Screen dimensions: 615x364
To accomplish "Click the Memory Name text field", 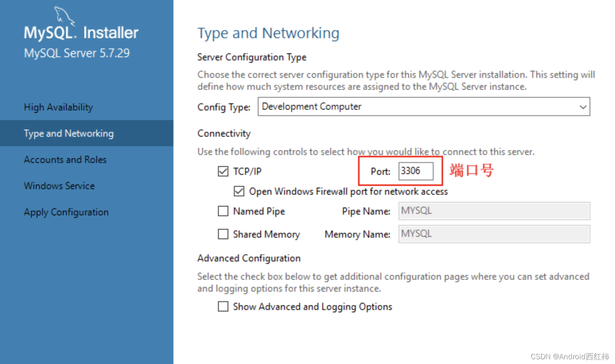I will 493,234.
